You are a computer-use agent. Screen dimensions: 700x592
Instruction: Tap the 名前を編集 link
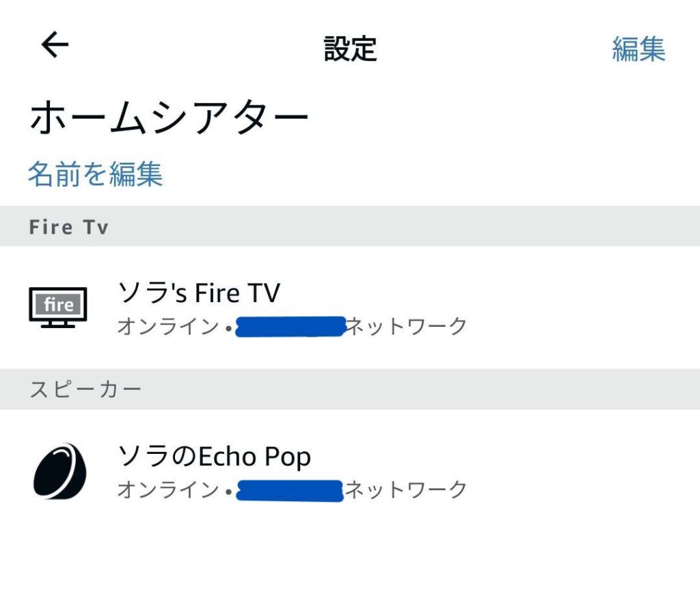(95, 174)
